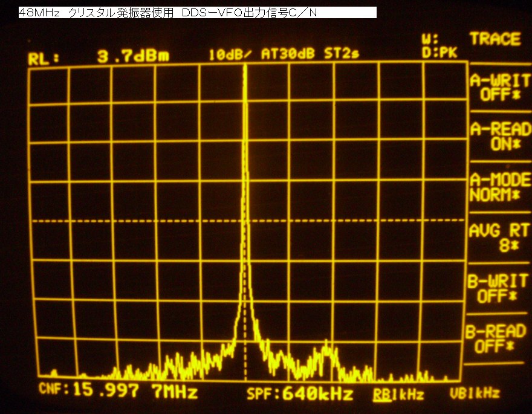Click the 10dB/ scale readout
532x414 pixels.
point(229,54)
